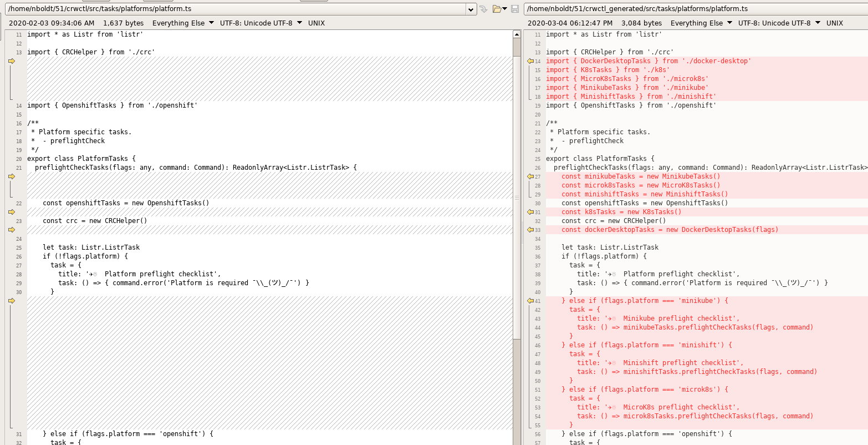Image resolution: width=868 pixels, height=445 pixels.
Task: Click right line 33 'const dockerDesktopTasks' declaration
Action: (670, 230)
